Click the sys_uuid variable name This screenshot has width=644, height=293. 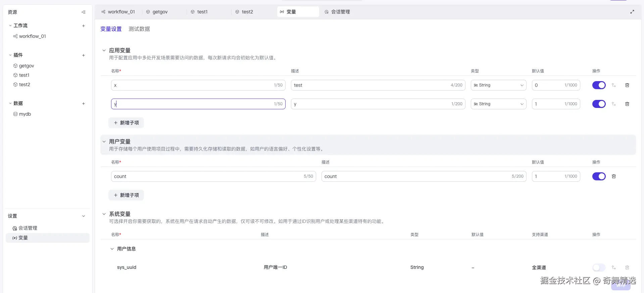[127, 267]
